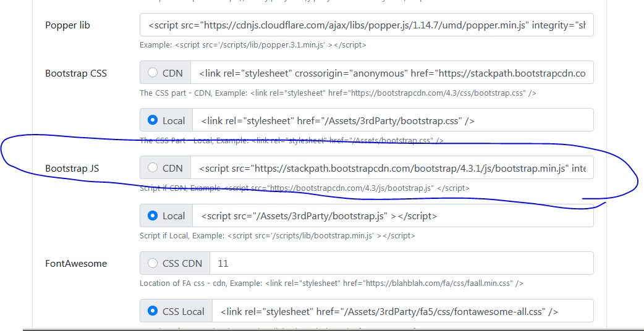Click the Bootstrap CSS row label

pyautogui.click(x=76, y=73)
